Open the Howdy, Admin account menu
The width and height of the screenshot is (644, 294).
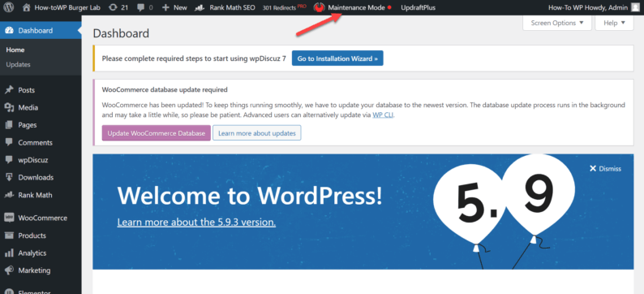click(594, 7)
